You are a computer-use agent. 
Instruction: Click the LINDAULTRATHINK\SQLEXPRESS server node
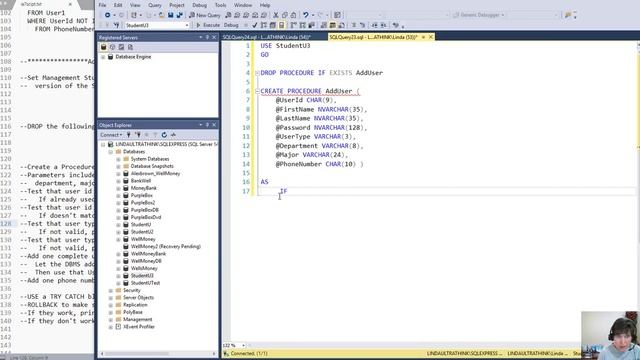[x=167, y=144]
